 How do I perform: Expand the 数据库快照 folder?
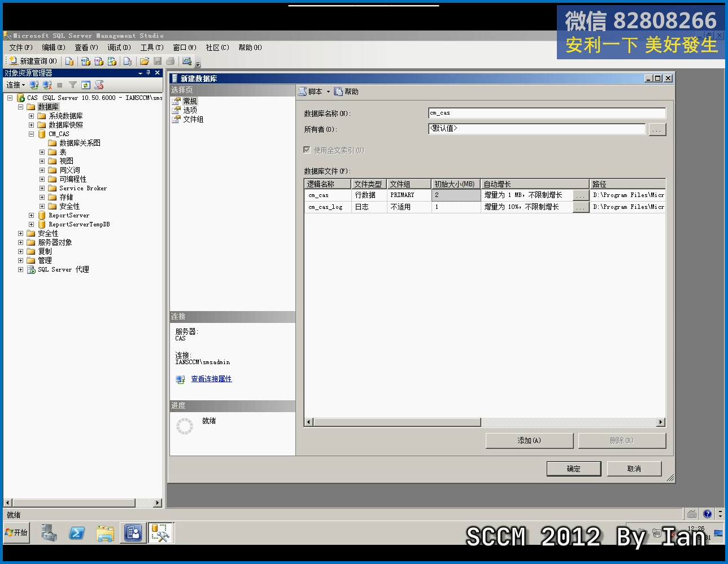pyautogui.click(x=31, y=125)
